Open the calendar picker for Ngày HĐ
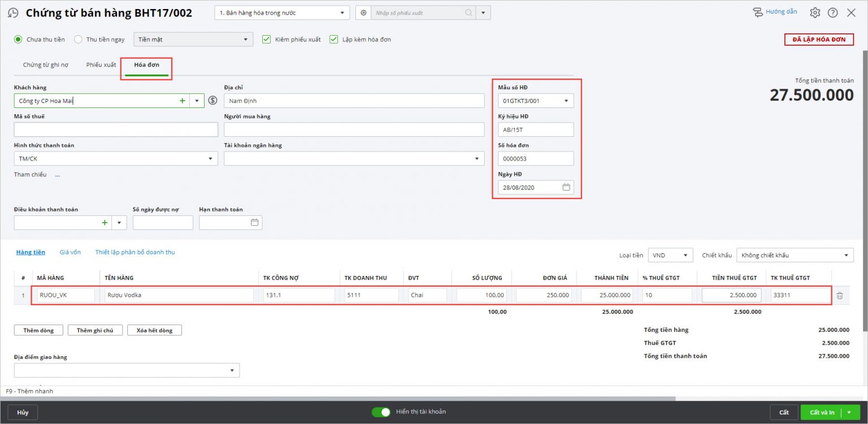This screenshot has height=424, width=868. 566,187
